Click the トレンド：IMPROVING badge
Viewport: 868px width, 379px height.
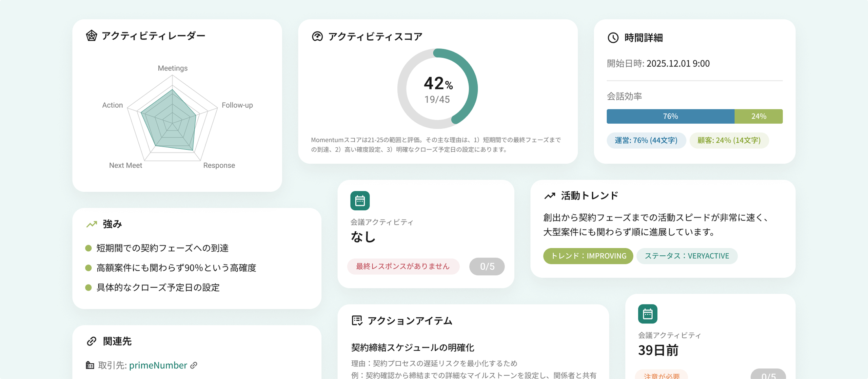pyautogui.click(x=588, y=256)
